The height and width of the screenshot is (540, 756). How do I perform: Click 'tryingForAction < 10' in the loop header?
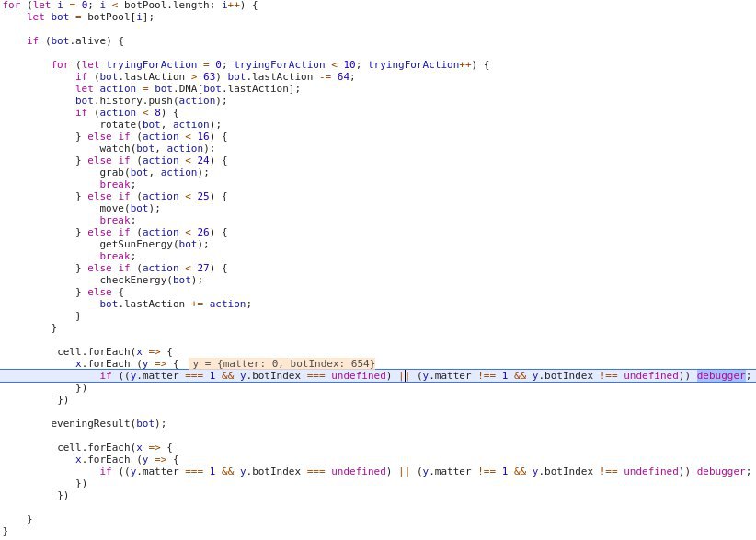coord(294,64)
